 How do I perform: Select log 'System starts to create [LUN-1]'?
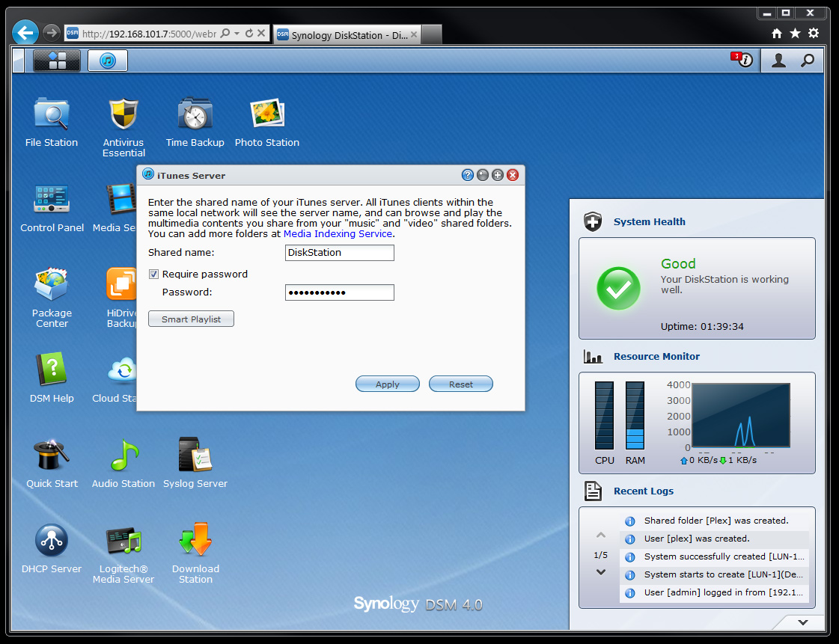point(714,574)
